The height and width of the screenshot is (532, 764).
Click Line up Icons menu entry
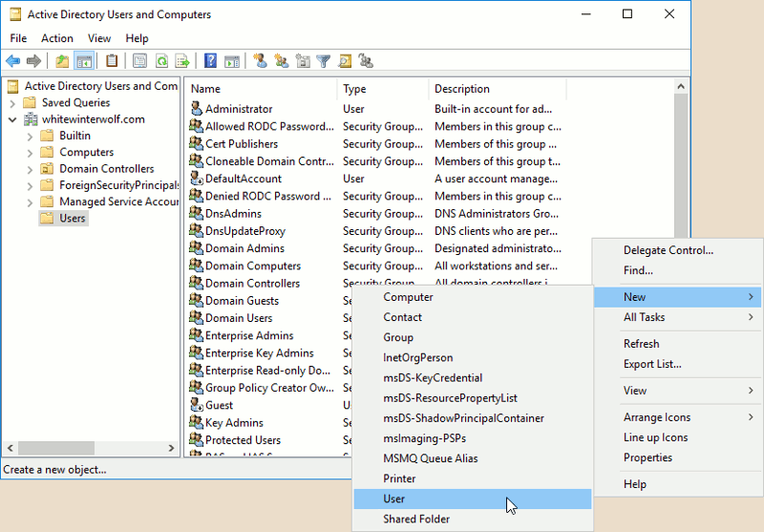(x=678, y=437)
